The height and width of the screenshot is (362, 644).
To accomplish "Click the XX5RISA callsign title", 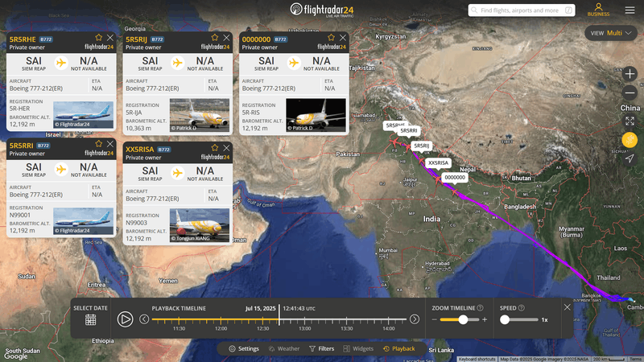I will pos(139,150).
